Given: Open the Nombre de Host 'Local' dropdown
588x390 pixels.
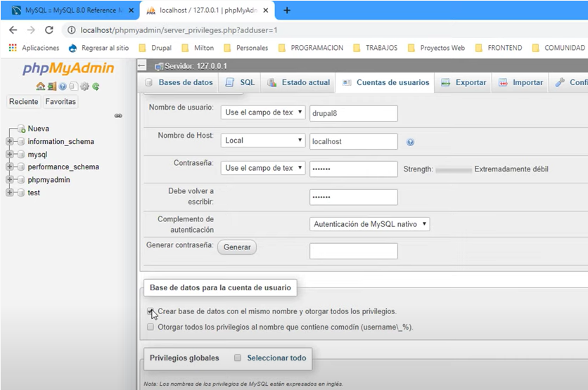Looking at the screenshot, I should [x=263, y=141].
